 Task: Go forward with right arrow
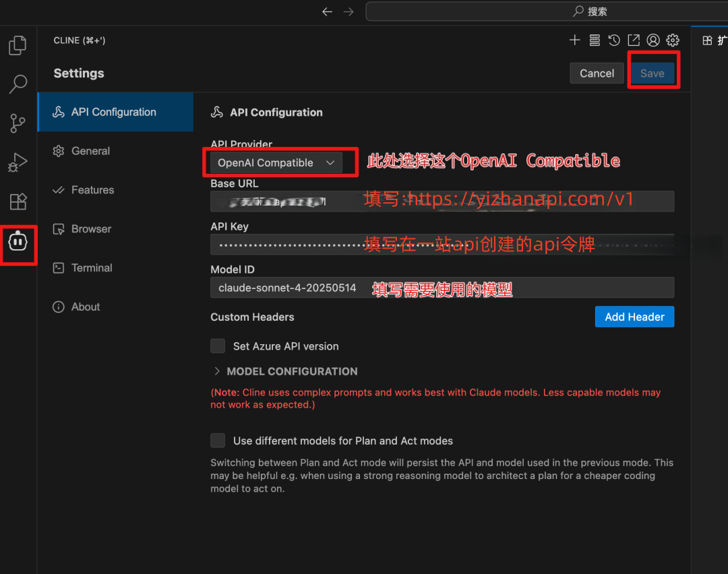(348, 11)
